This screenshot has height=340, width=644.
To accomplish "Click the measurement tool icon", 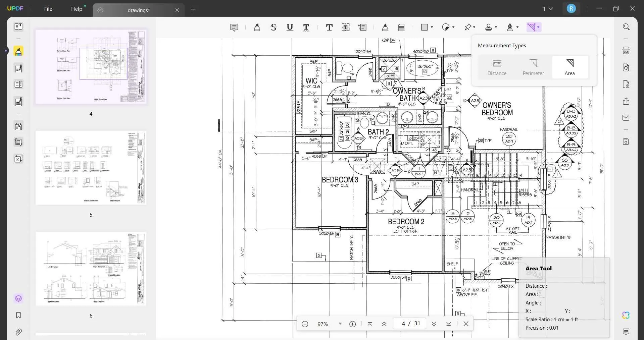I will 531,27.
